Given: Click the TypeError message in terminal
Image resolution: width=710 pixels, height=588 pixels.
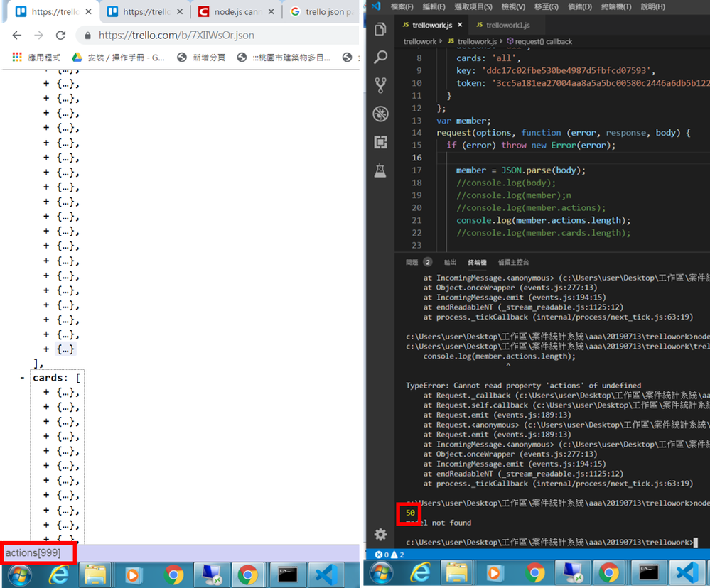Looking at the screenshot, I should coord(524,386).
